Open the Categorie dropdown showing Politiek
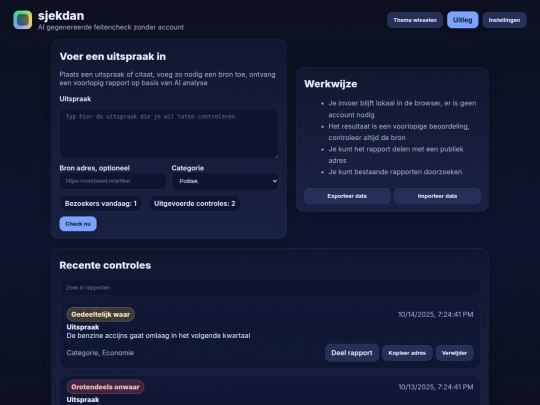 [x=225, y=181]
